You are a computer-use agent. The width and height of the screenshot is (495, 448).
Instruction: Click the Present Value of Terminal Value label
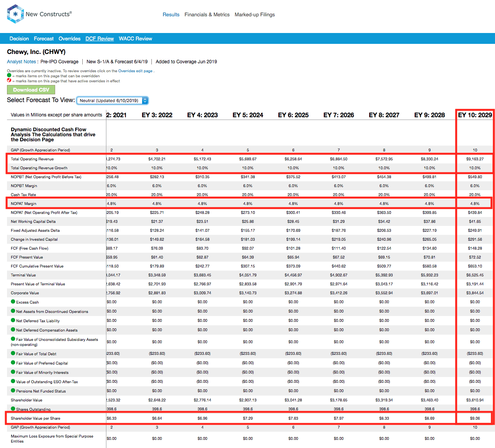click(x=38, y=284)
